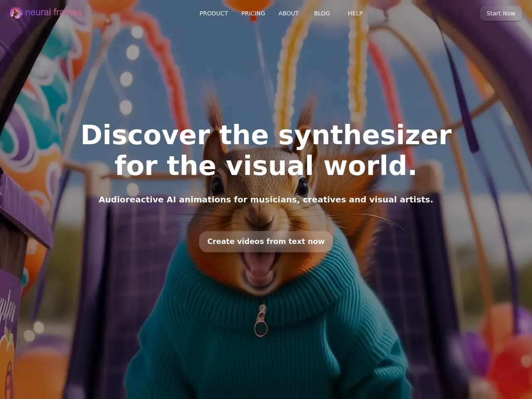Open the PRODUCT menu item

pyautogui.click(x=214, y=13)
